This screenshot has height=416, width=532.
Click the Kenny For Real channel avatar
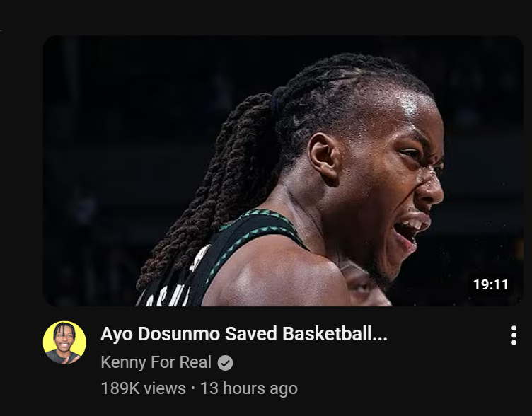click(x=64, y=342)
